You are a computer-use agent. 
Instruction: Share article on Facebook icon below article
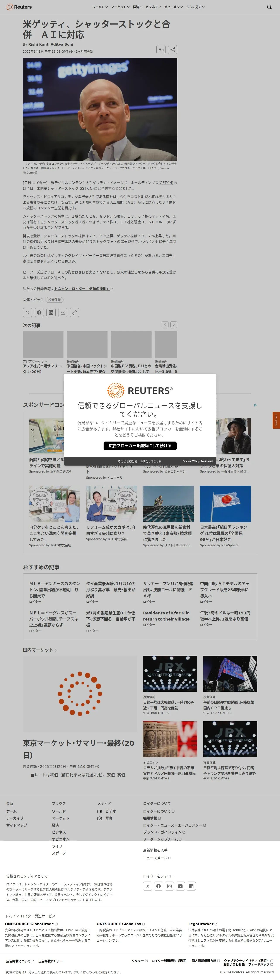39,313
